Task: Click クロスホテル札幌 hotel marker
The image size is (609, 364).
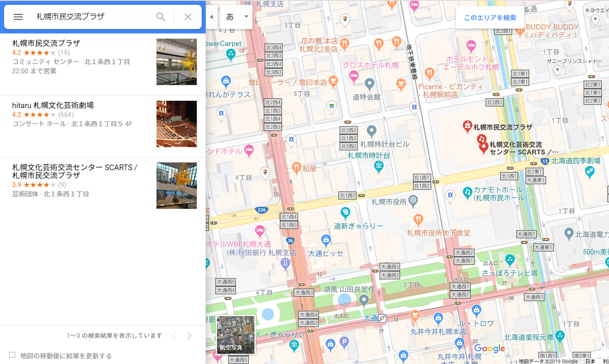Action: 353,76
